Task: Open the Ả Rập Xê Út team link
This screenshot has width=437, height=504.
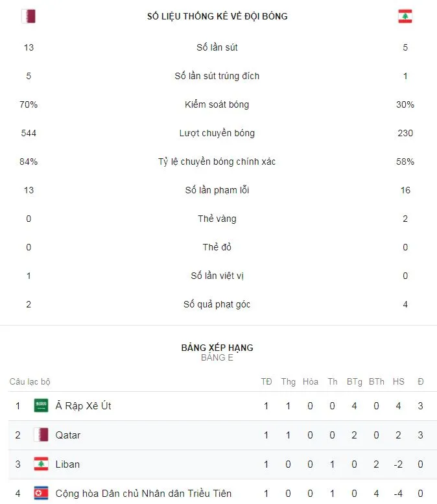Action: (x=84, y=406)
